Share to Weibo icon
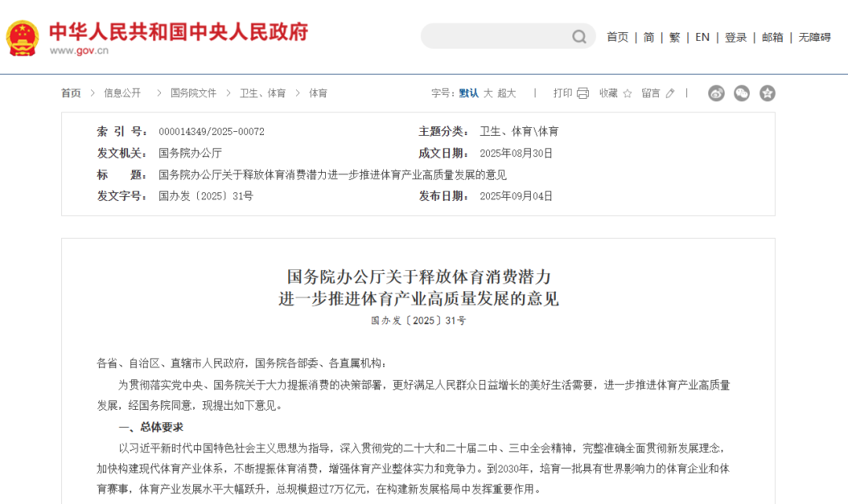848x504 pixels. (x=716, y=93)
